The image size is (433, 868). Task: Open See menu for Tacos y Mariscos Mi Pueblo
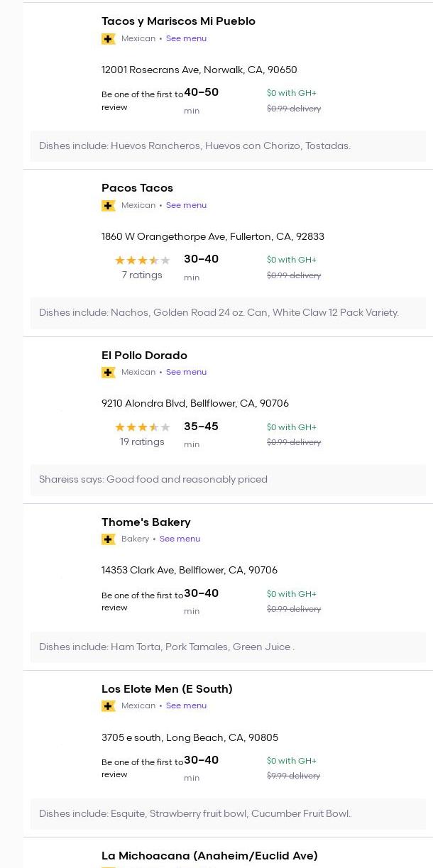[x=186, y=38]
